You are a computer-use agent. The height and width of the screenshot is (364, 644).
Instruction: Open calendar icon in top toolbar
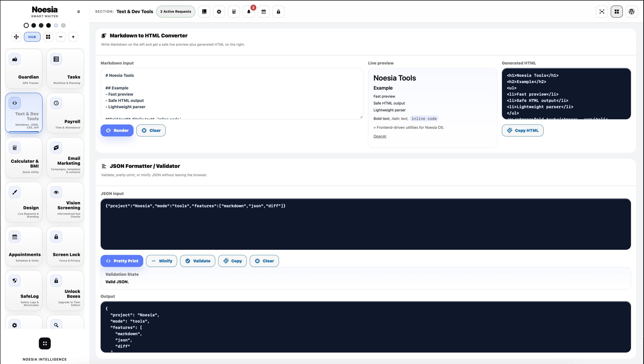pos(264,12)
